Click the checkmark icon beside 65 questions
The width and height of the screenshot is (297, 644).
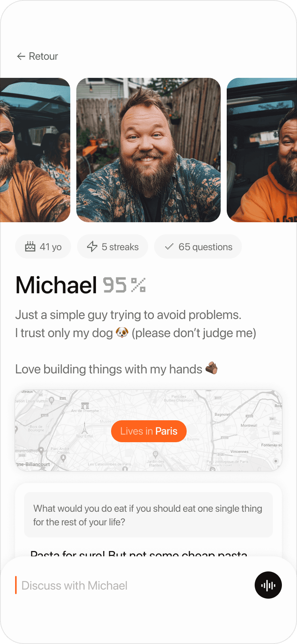click(x=169, y=246)
